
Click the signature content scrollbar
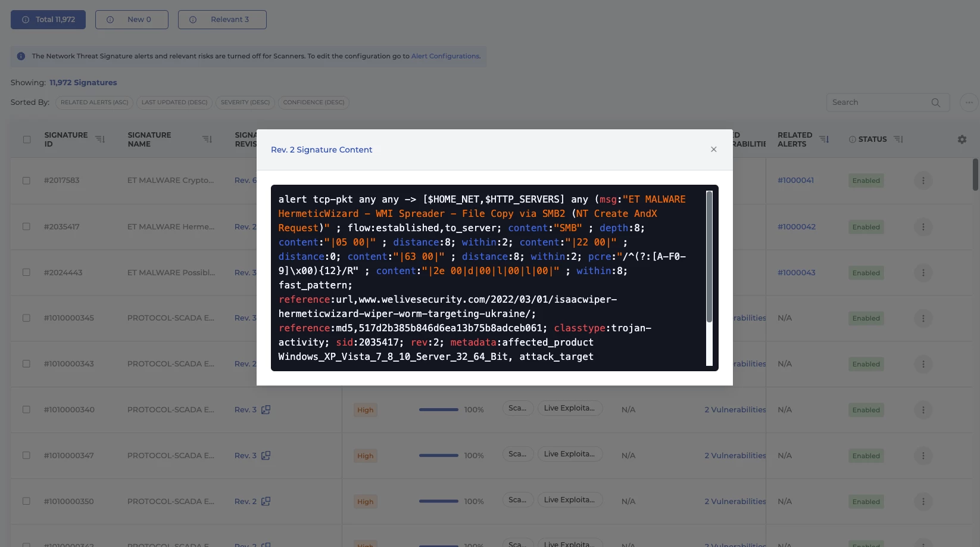[709, 256]
